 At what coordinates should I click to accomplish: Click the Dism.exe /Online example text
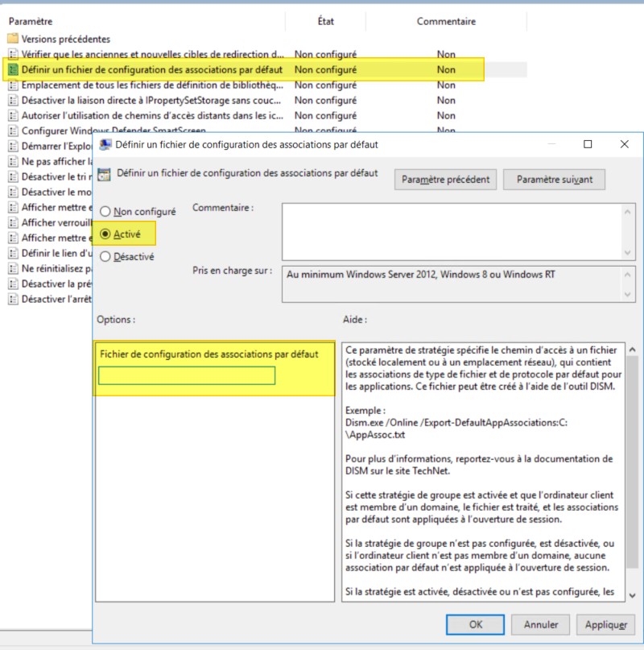[456, 429]
